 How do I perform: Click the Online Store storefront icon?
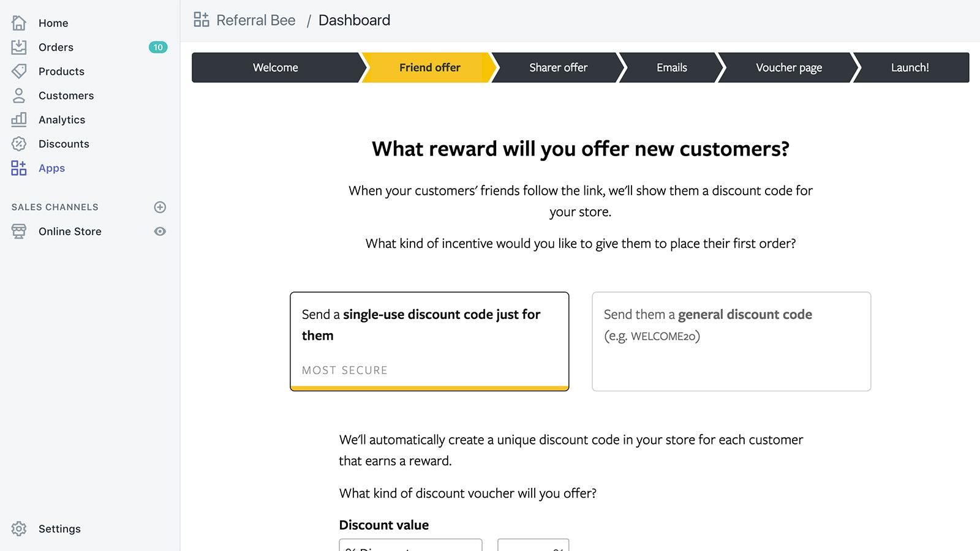(x=19, y=231)
